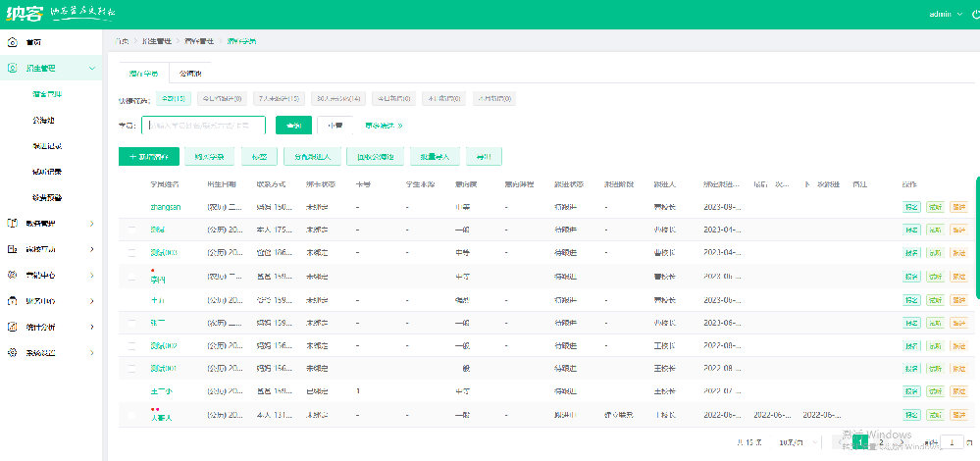Open the admin account dropdown

(946, 13)
